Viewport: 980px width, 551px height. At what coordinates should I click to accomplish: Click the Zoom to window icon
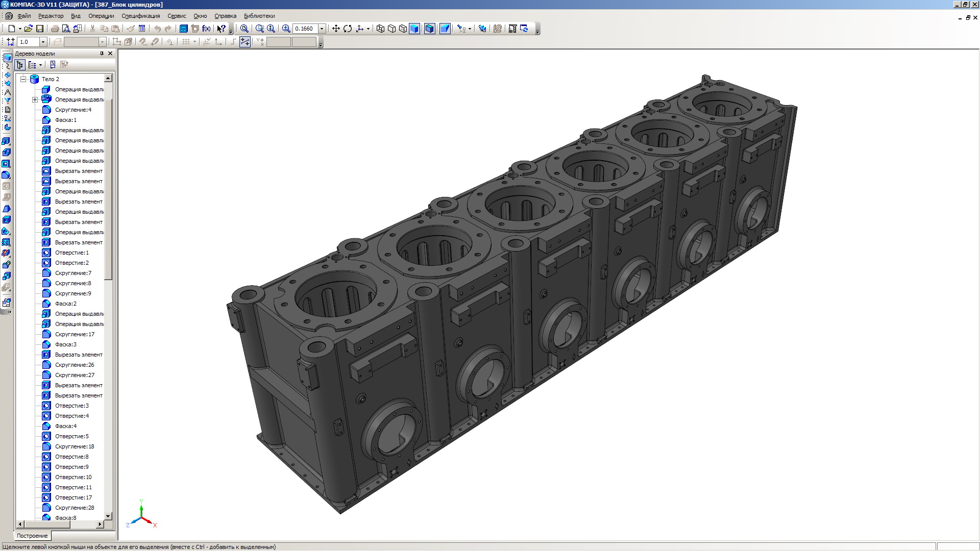click(260, 29)
